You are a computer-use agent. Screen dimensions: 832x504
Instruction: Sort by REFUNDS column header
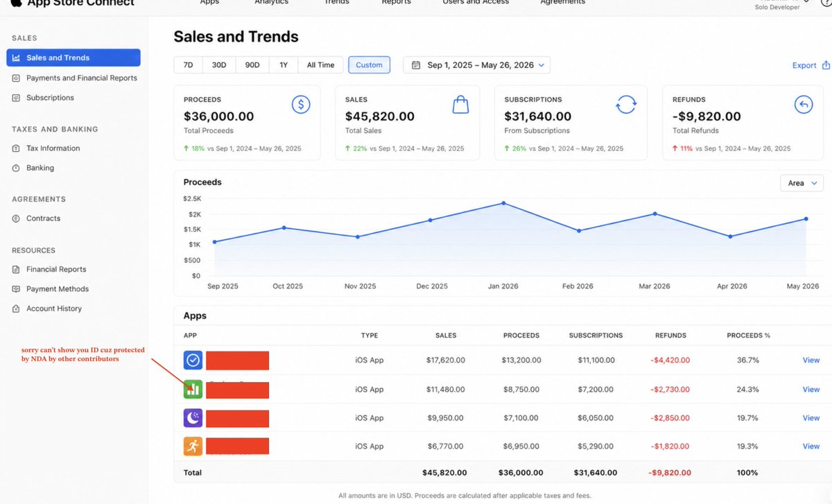coord(670,336)
